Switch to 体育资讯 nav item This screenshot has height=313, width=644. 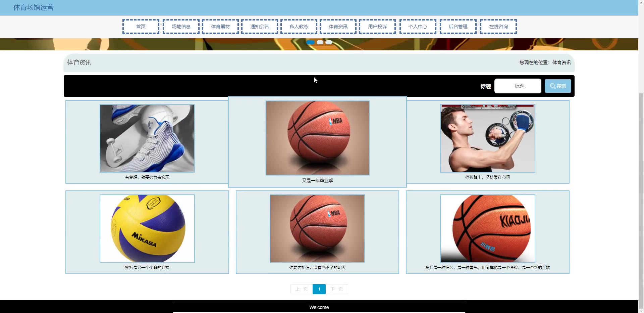coord(338,27)
